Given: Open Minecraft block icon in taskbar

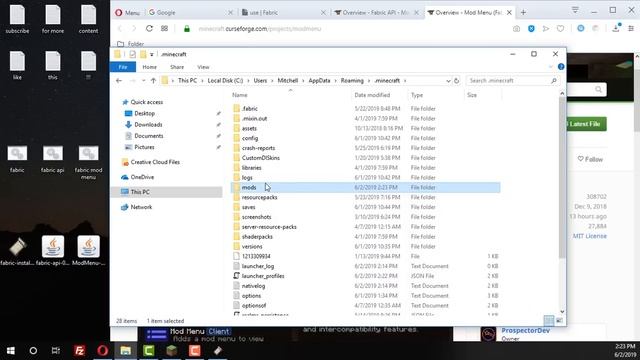Looking at the screenshot, I should point(172,351).
